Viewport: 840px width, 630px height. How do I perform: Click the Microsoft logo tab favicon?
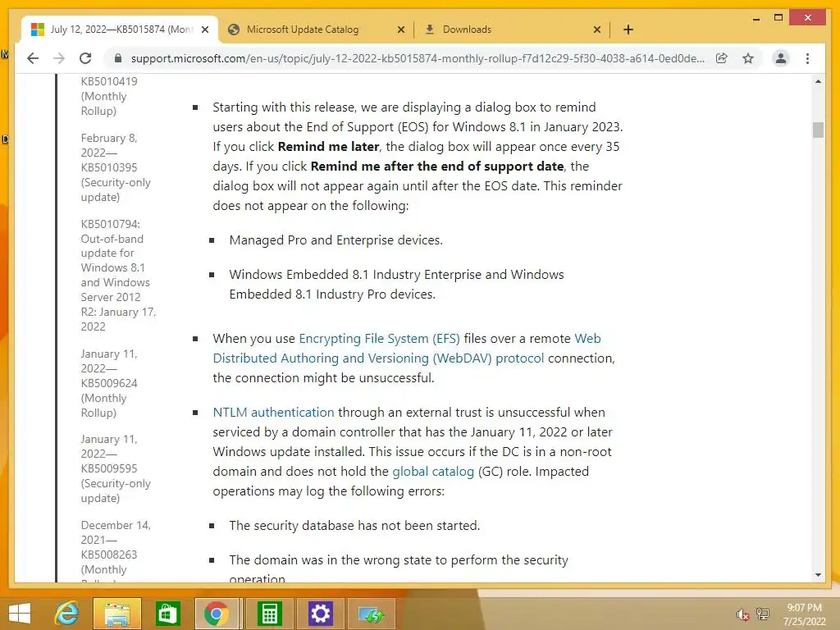tap(38, 30)
